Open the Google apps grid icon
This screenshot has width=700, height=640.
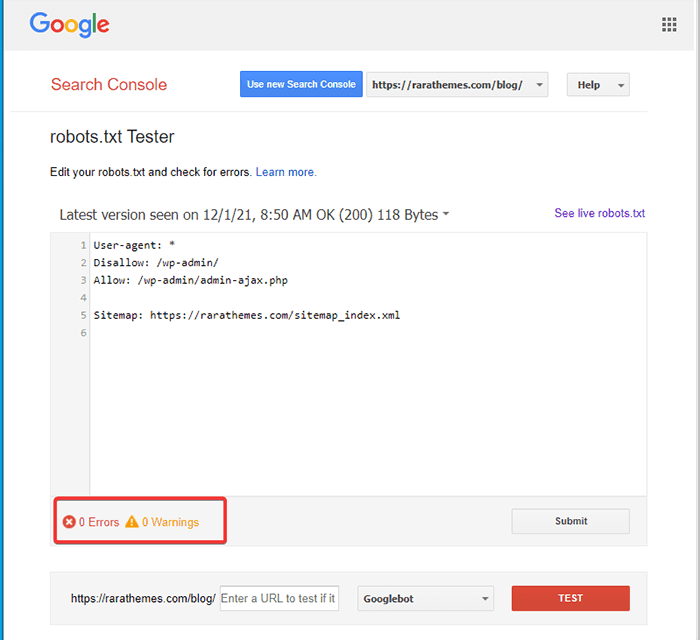pos(669,25)
